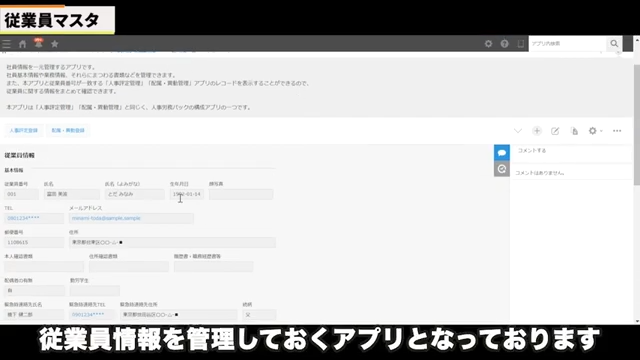Open the header settings gear icon

(488, 44)
